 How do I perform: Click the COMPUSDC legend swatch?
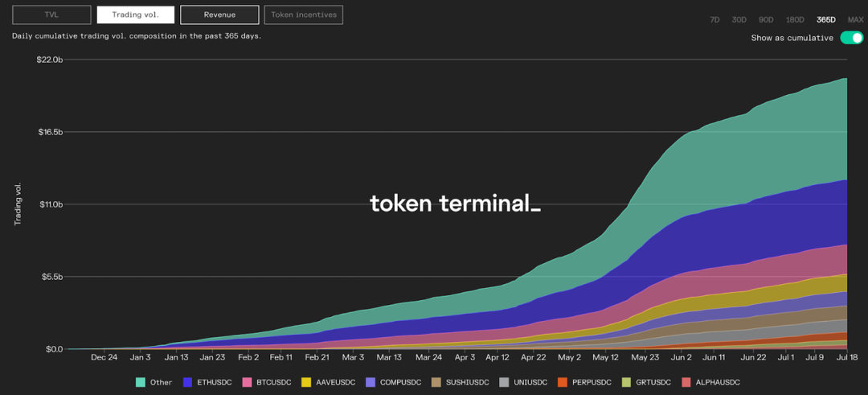point(370,382)
